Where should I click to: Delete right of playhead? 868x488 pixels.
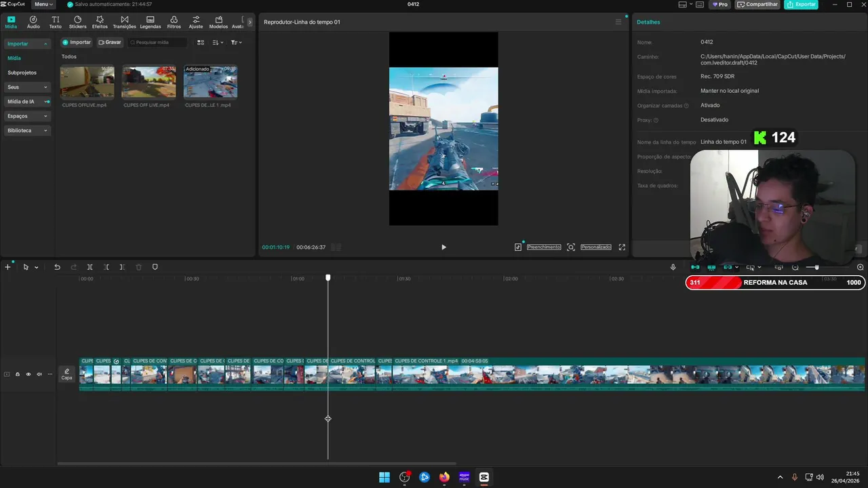[x=122, y=267]
